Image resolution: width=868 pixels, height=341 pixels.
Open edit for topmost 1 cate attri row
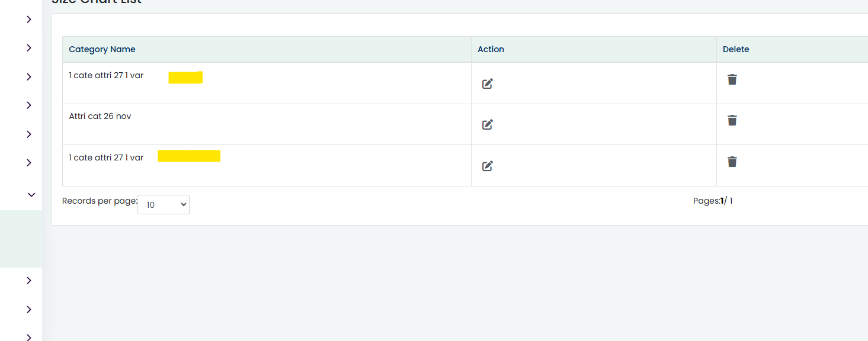[488, 83]
